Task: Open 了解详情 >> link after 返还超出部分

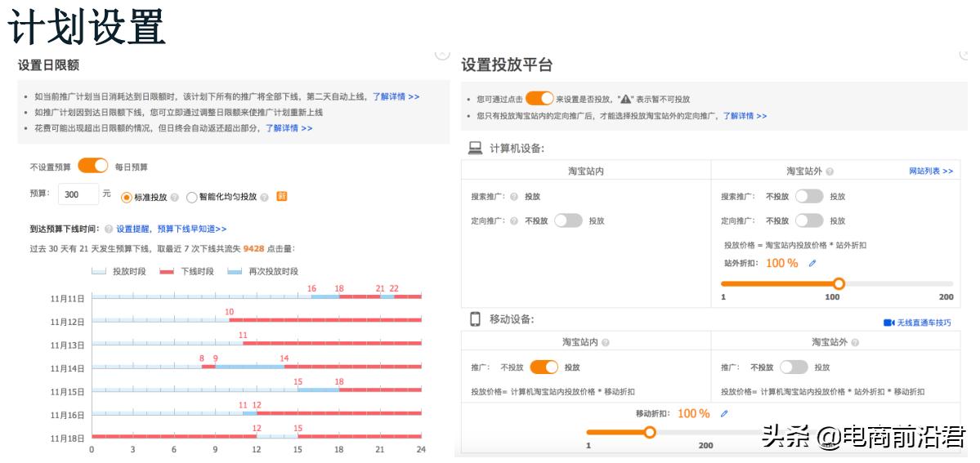Action: point(289,128)
